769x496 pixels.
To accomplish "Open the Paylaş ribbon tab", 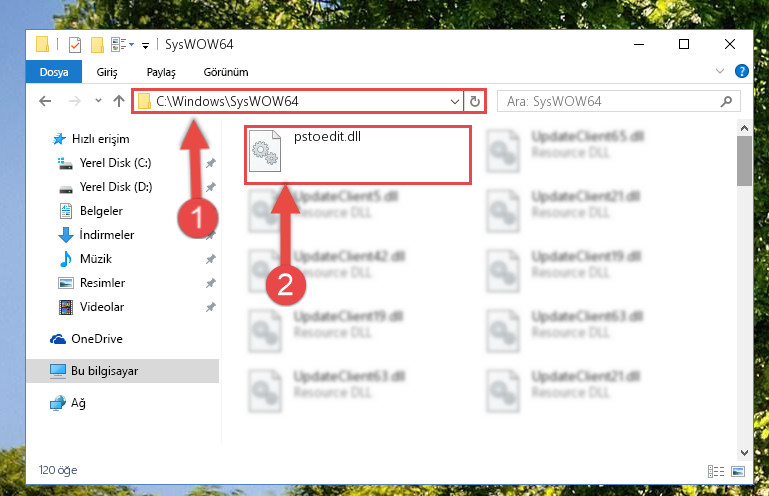I will 161,72.
